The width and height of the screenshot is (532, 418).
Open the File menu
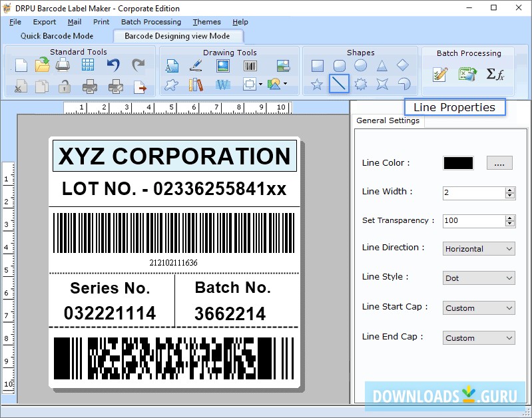(x=15, y=22)
